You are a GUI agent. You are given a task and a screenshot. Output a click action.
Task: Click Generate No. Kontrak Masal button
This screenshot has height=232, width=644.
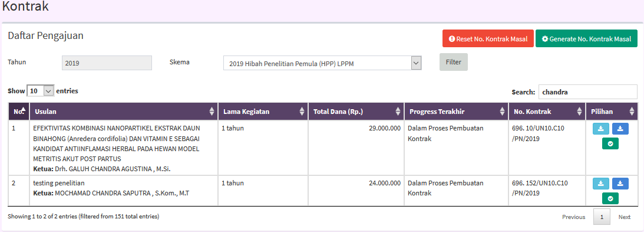[586, 39]
